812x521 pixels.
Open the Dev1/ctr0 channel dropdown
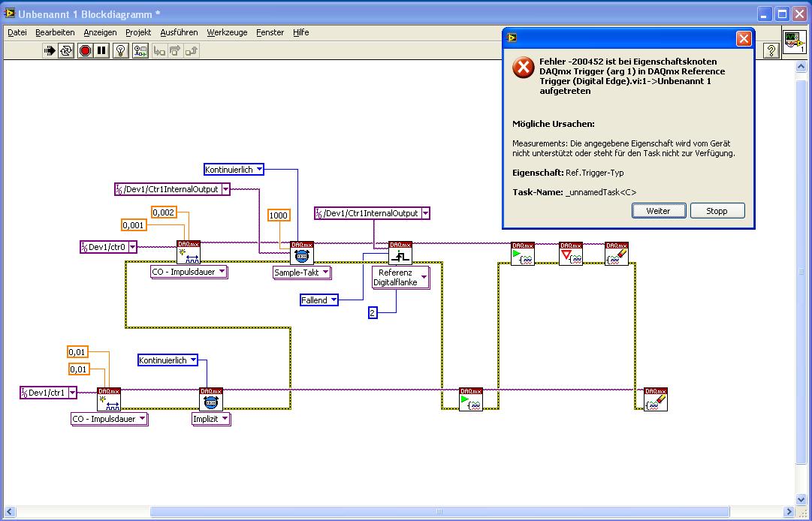pos(132,247)
